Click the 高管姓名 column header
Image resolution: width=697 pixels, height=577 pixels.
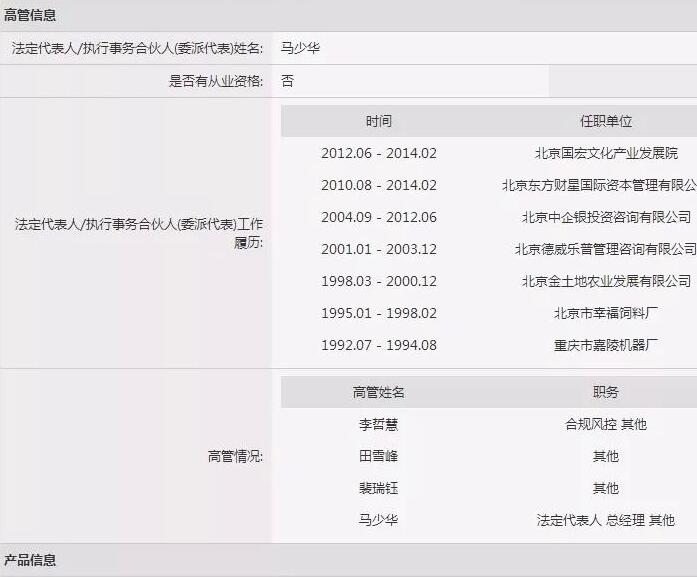tap(379, 392)
